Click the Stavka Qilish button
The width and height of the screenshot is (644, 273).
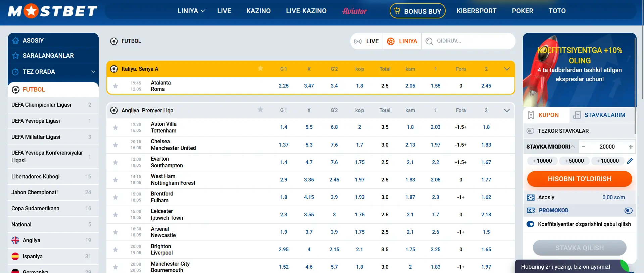click(x=580, y=248)
